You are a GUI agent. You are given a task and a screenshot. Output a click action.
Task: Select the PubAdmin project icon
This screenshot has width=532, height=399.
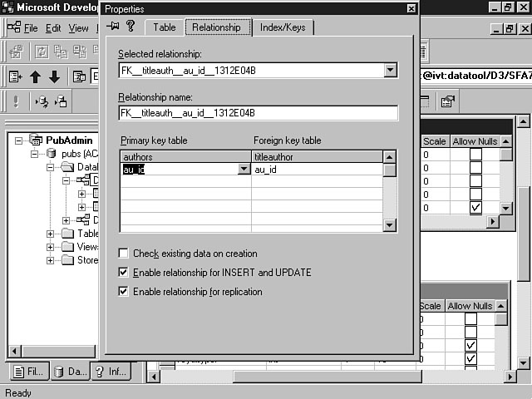point(36,140)
